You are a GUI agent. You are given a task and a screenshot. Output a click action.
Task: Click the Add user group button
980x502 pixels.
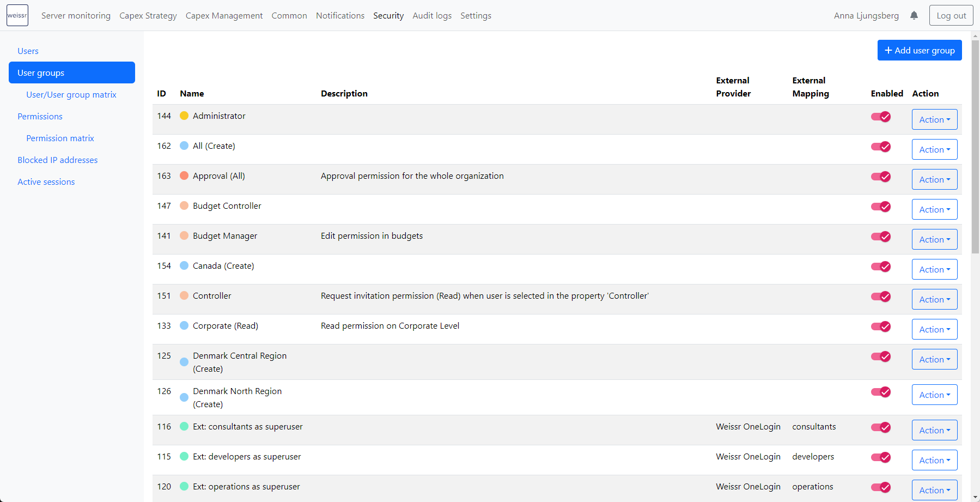coord(919,50)
